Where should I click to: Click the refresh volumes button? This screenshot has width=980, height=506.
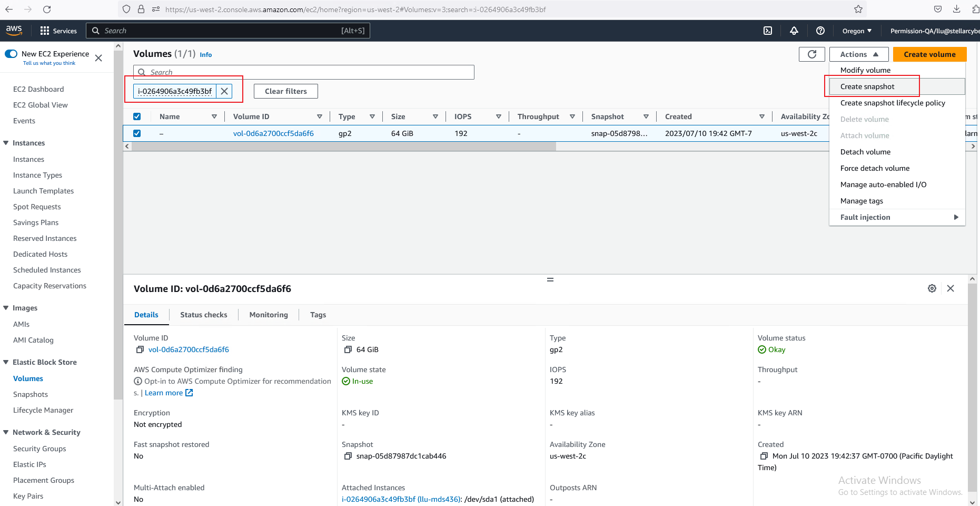click(x=811, y=54)
